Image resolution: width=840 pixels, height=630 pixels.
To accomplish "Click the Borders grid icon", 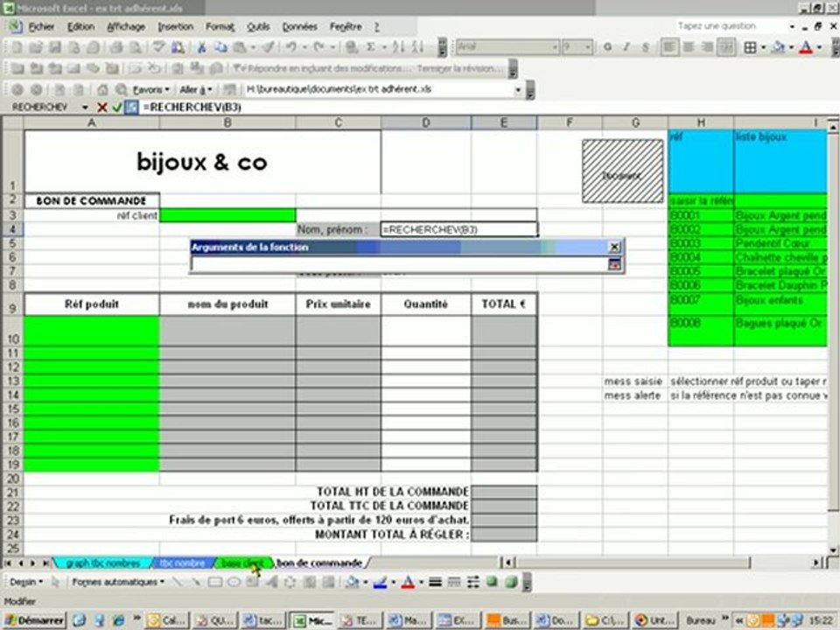I will [x=751, y=47].
